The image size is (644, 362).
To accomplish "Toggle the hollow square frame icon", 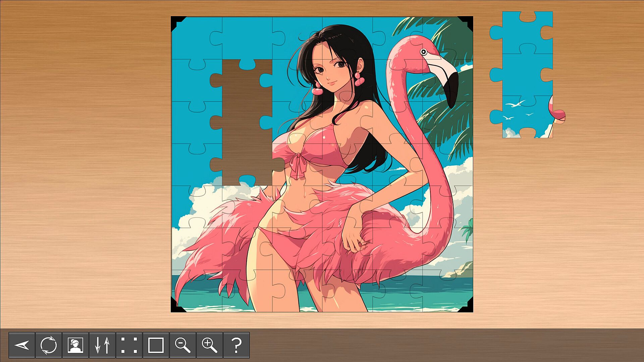I will [x=156, y=345].
